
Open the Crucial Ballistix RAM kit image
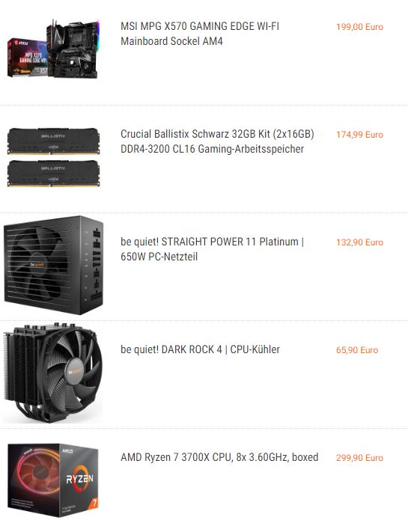click(x=54, y=157)
